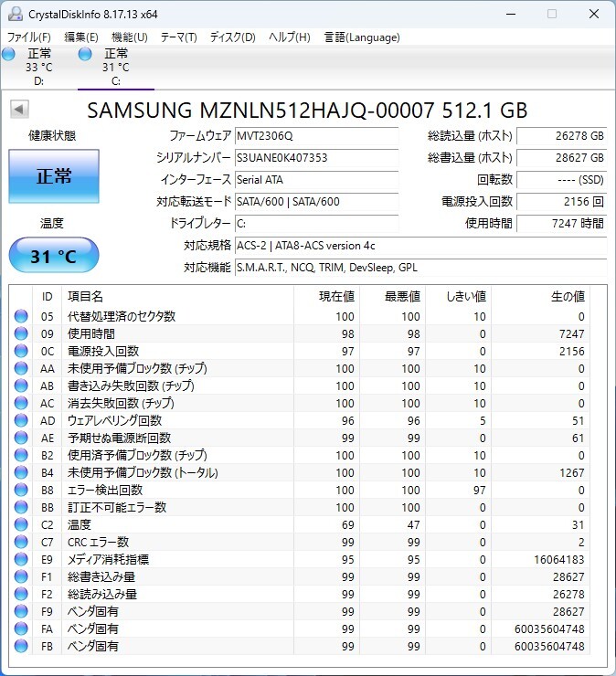The image size is (616, 676).
Task: Click status icon for attribute E9
Action: pyautogui.click(x=21, y=560)
